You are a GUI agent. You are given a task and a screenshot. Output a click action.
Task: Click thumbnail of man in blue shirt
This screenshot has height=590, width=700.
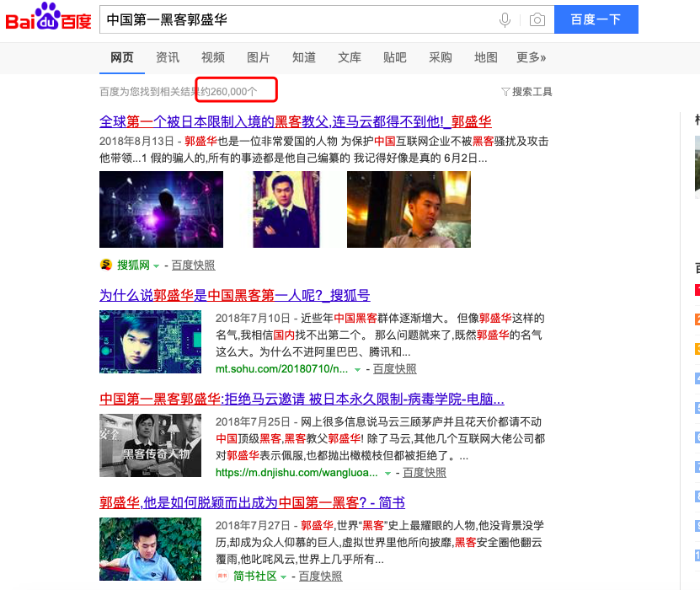(x=151, y=549)
